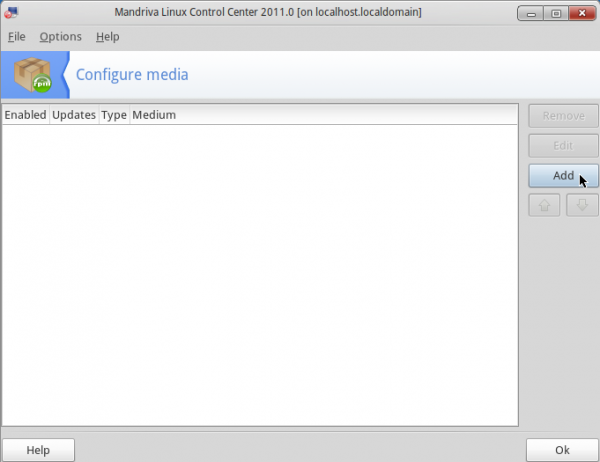Screen dimensions: 600x462
Task: Click the move-down arrow button
Action: (x=582, y=205)
